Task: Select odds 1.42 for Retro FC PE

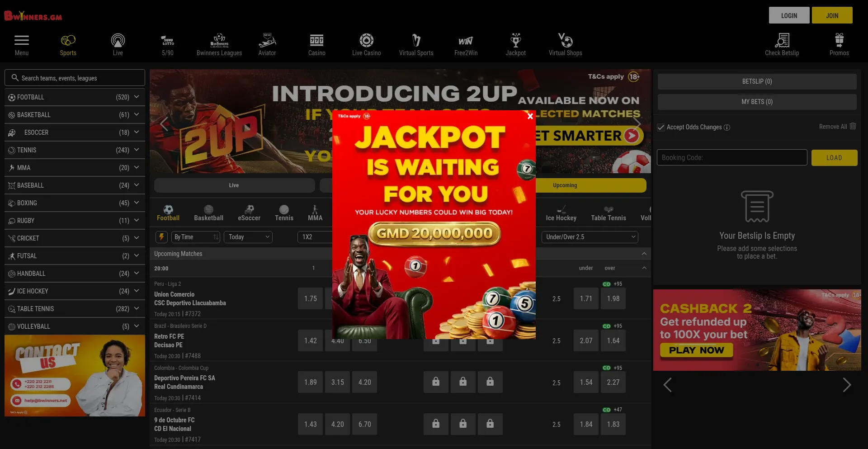Action: coord(311,341)
